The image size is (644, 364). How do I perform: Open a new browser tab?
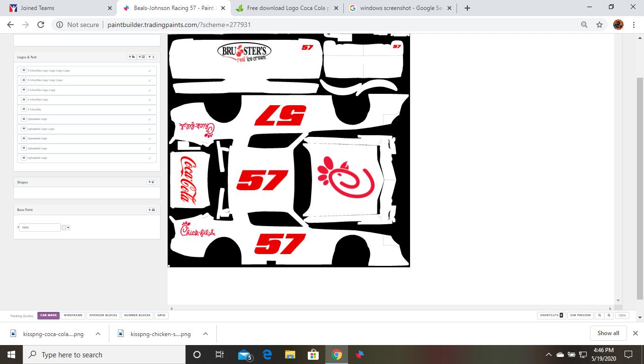(x=467, y=8)
